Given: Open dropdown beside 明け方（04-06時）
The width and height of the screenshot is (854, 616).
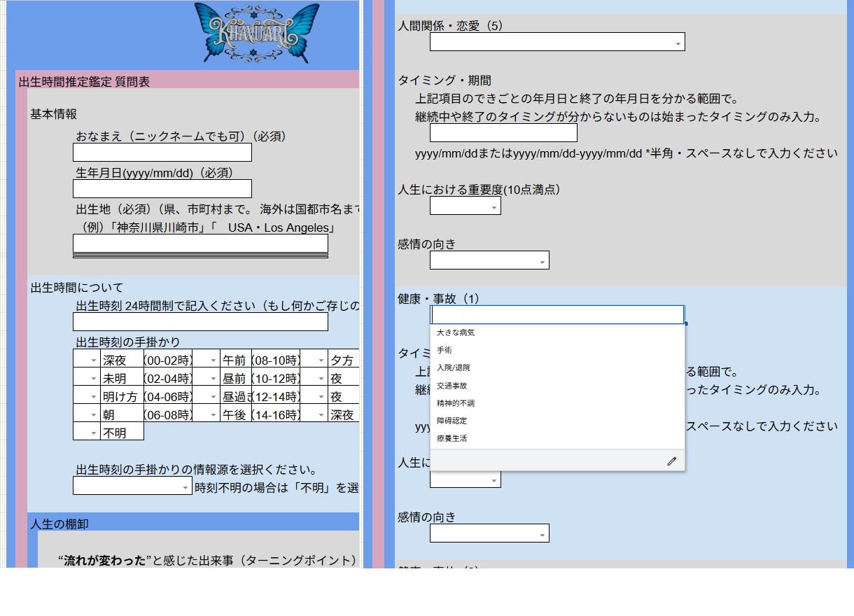Looking at the screenshot, I should (x=87, y=396).
